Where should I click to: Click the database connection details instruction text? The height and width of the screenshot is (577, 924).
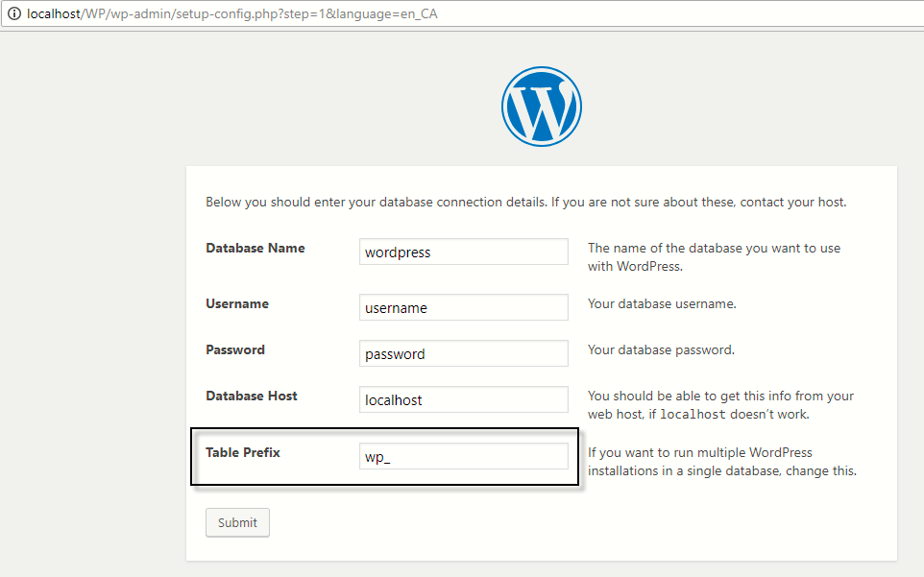tap(526, 202)
